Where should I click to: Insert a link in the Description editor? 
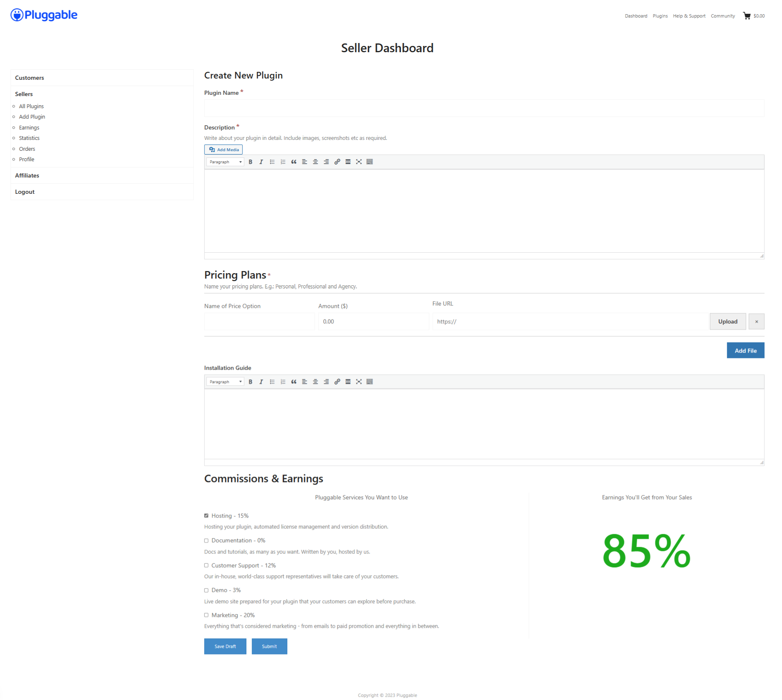click(x=337, y=162)
